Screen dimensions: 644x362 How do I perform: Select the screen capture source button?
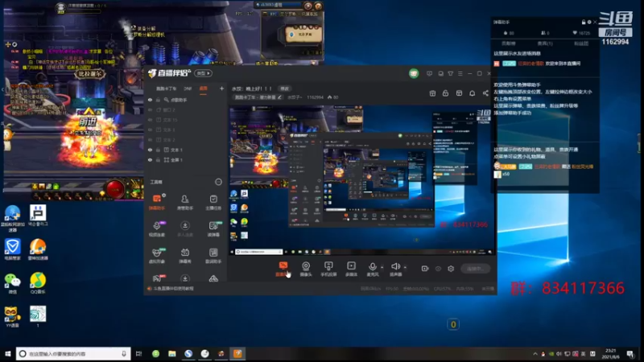pyautogui.click(x=283, y=269)
